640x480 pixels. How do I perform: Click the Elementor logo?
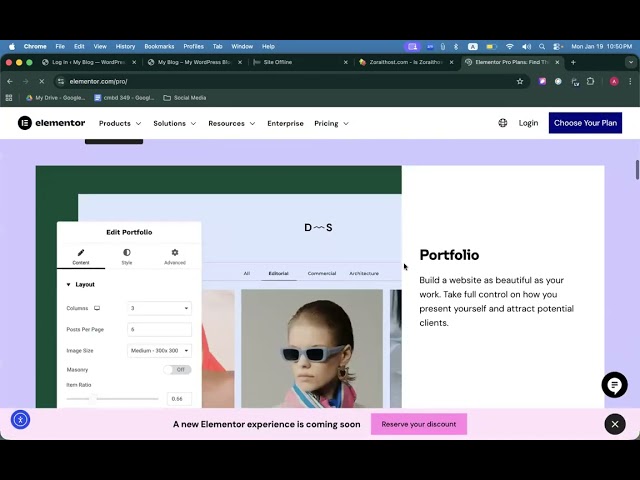pos(51,123)
